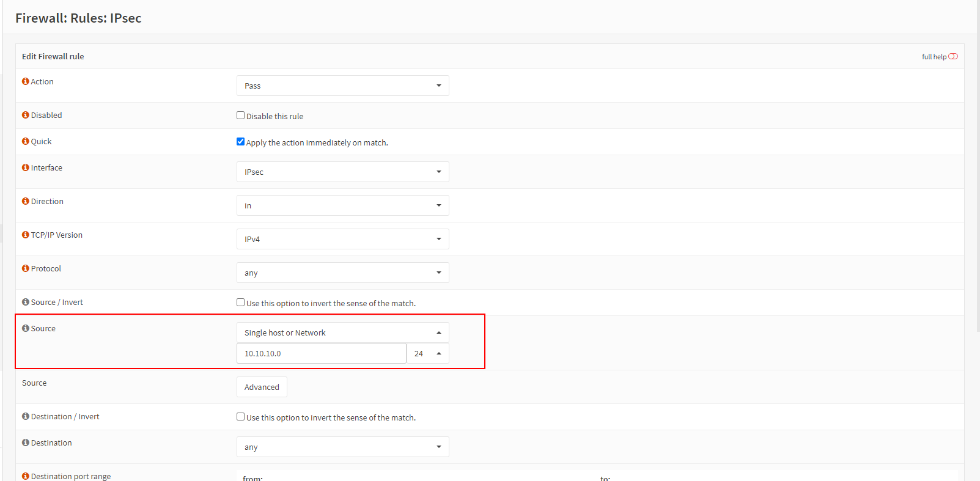Click the info icon beside Protocol

click(26, 268)
